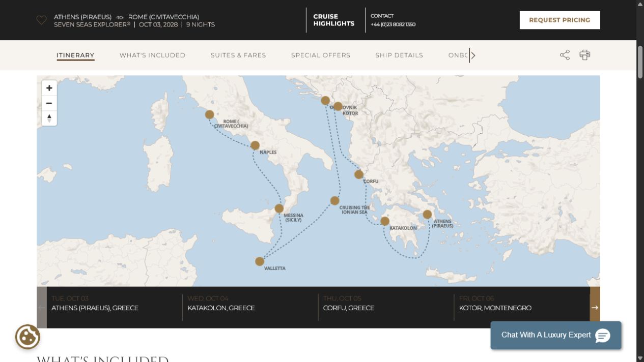
Task: Select the Dubrovnik map marker
Action: pyautogui.click(x=325, y=101)
